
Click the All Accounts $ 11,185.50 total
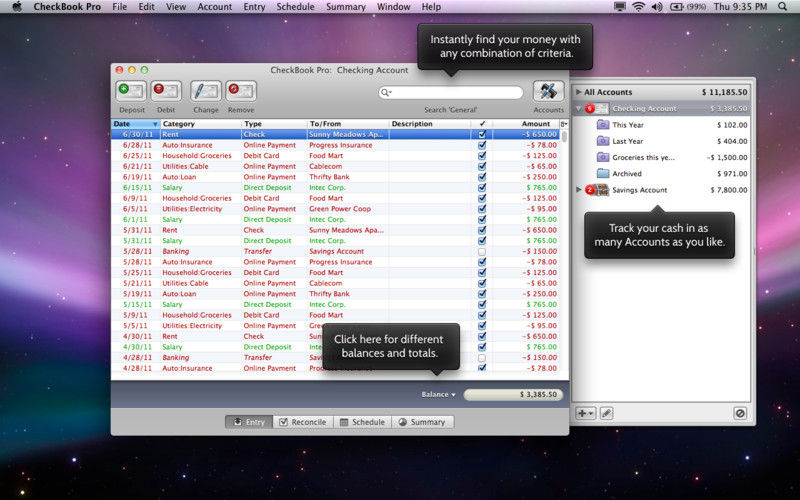[x=724, y=92]
